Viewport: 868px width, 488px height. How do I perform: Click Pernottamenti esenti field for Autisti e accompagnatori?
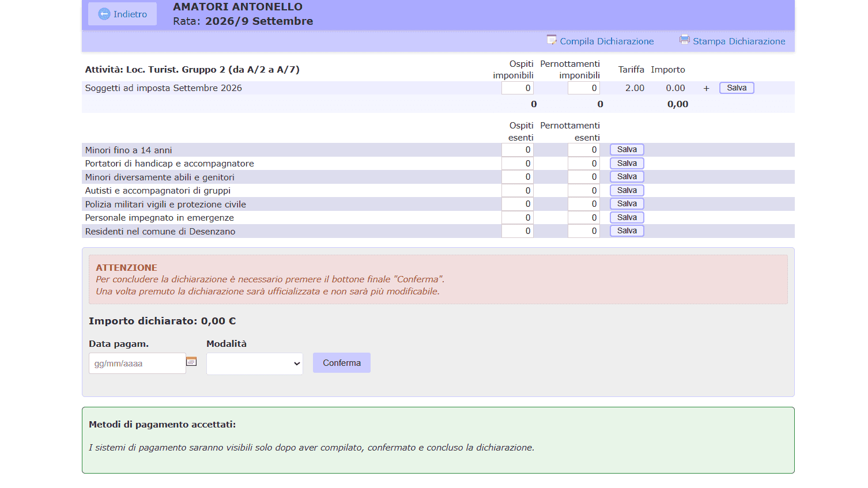584,191
